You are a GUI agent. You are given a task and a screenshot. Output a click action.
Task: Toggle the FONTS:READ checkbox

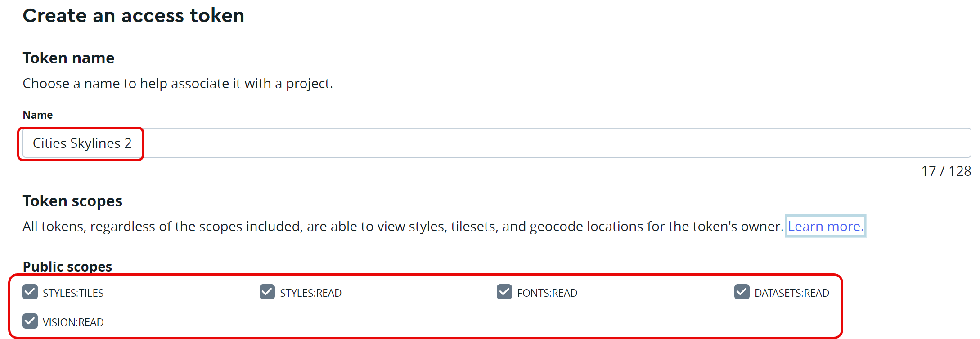pyautogui.click(x=504, y=293)
